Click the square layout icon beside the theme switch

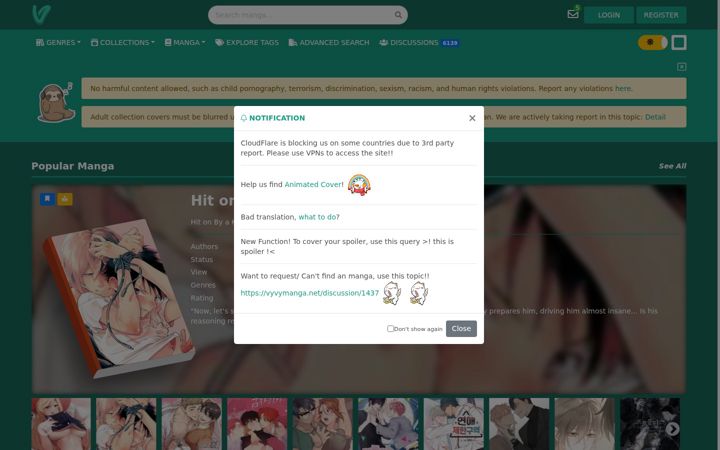tap(679, 42)
